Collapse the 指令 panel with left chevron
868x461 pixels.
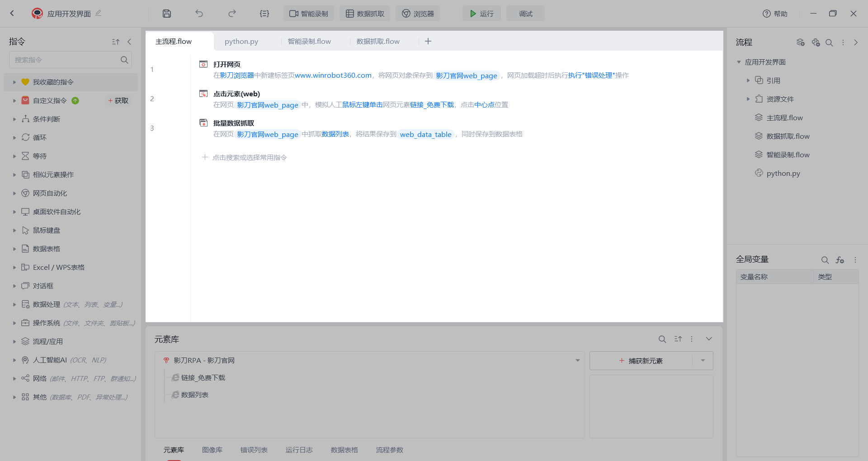coord(129,42)
